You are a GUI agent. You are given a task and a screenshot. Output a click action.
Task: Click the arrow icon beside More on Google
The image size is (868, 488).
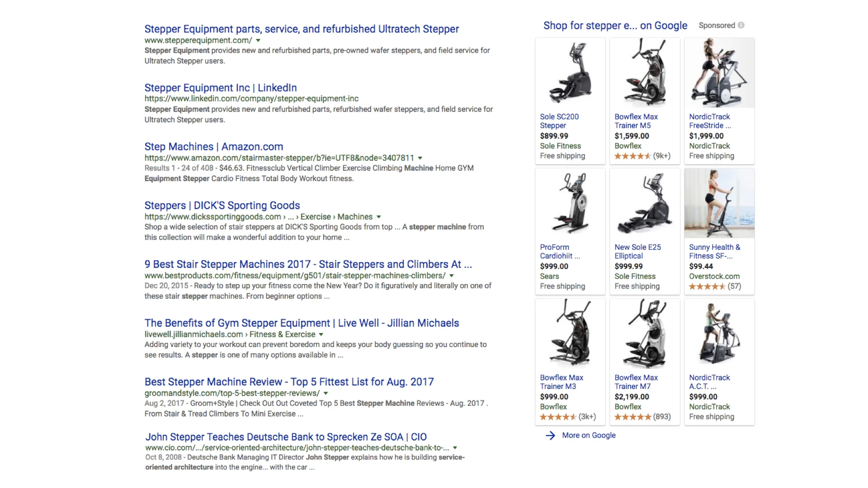(550, 436)
